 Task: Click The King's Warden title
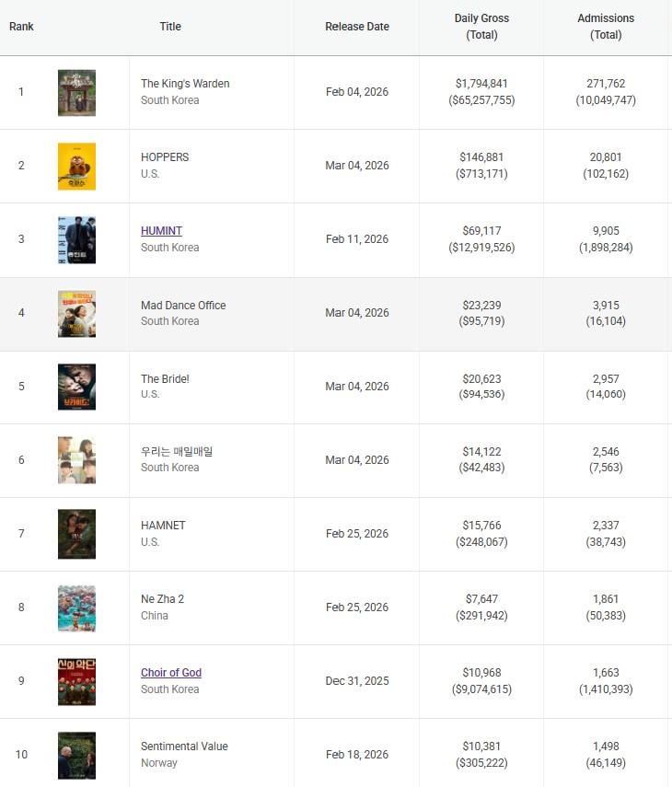(x=185, y=84)
